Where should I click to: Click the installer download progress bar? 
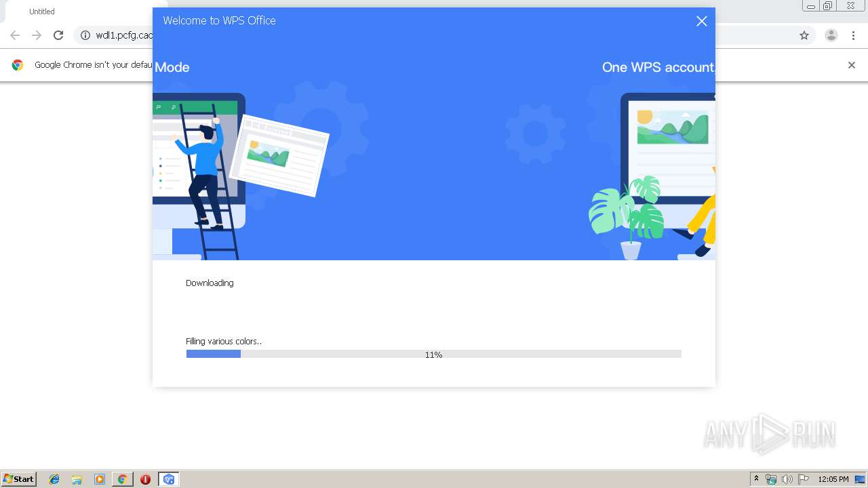(x=434, y=354)
